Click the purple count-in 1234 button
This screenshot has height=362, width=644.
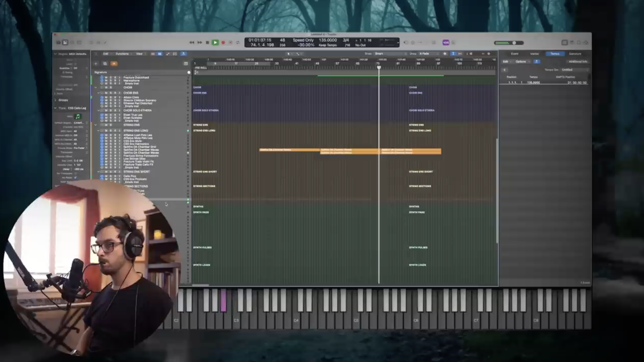[x=446, y=43]
